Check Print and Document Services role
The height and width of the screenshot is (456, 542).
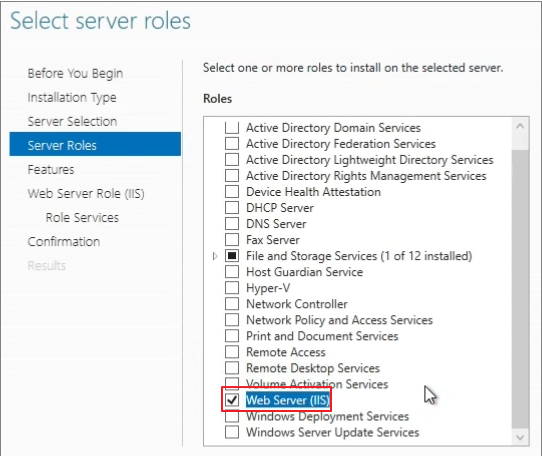click(x=232, y=336)
